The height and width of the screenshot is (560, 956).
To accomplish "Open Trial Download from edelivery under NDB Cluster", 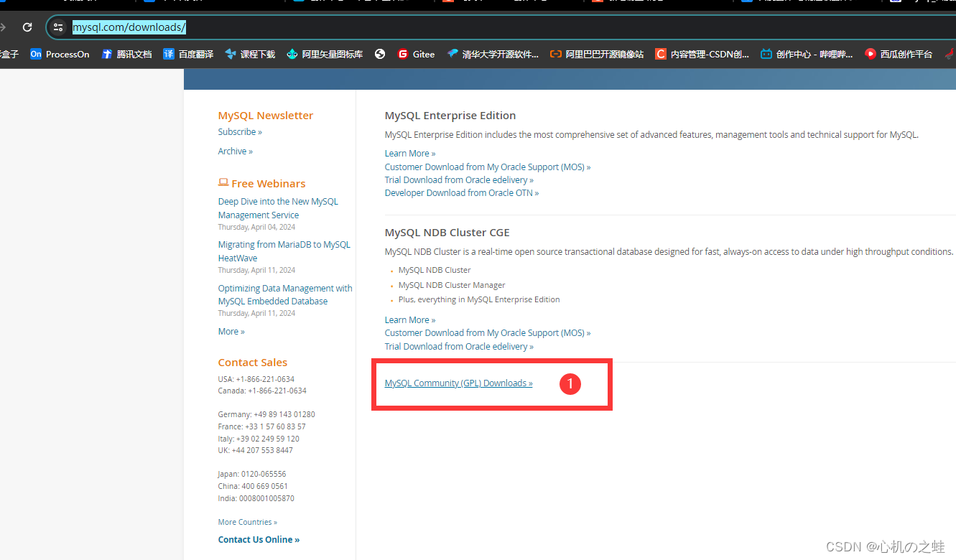I will 459,347.
